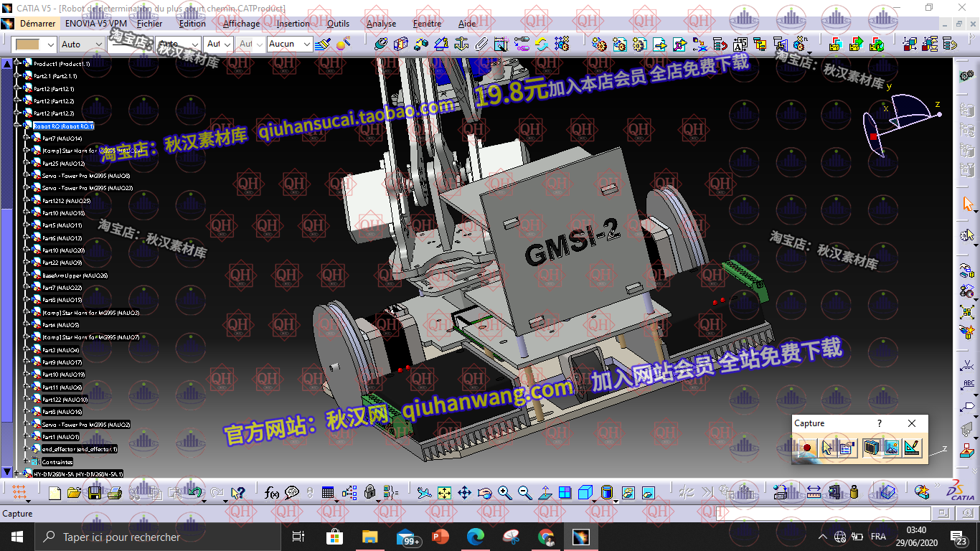Click the Multi-view windows icon
The width and height of the screenshot is (980, 551).
click(565, 493)
